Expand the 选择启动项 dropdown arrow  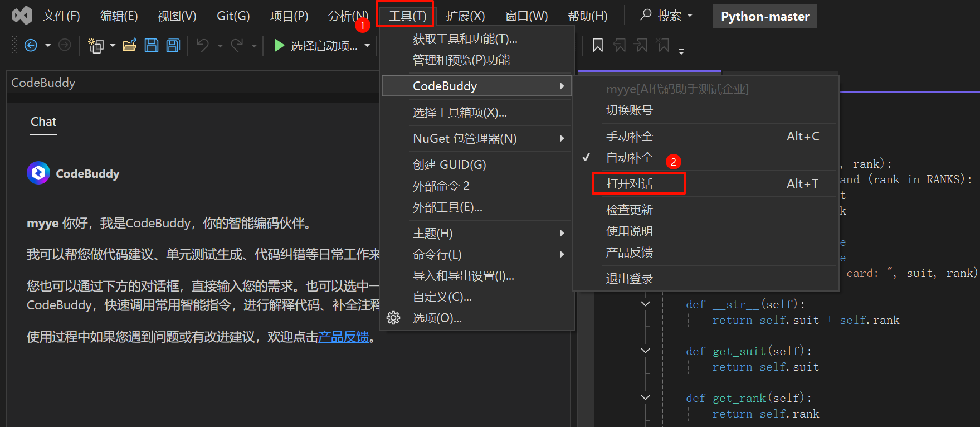tap(367, 46)
